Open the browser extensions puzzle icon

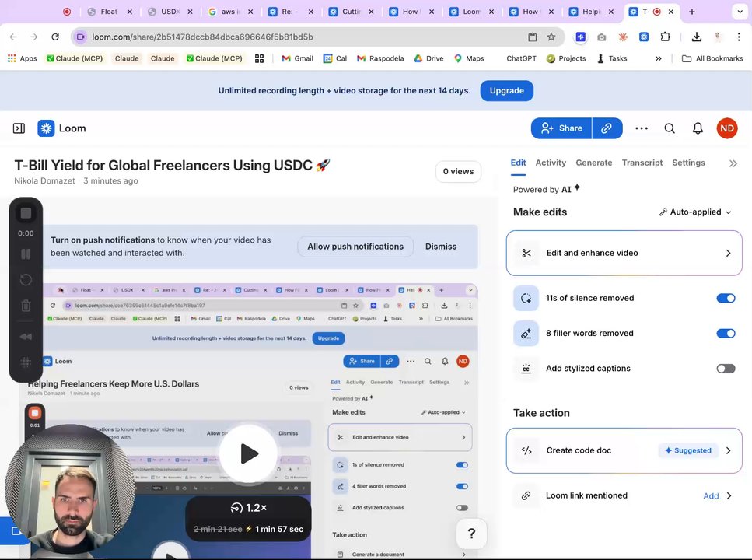tap(665, 37)
